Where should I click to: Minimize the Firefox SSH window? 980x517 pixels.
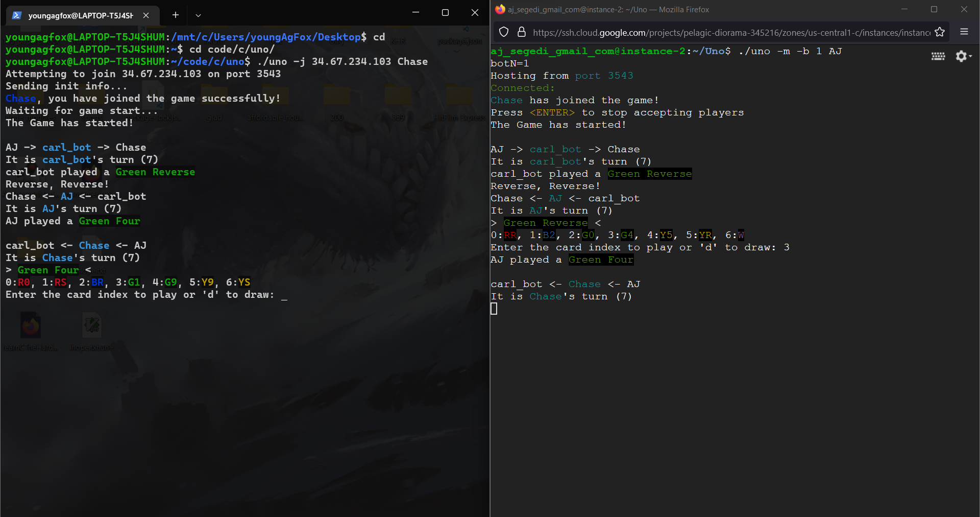pyautogui.click(x=904, y=9)
